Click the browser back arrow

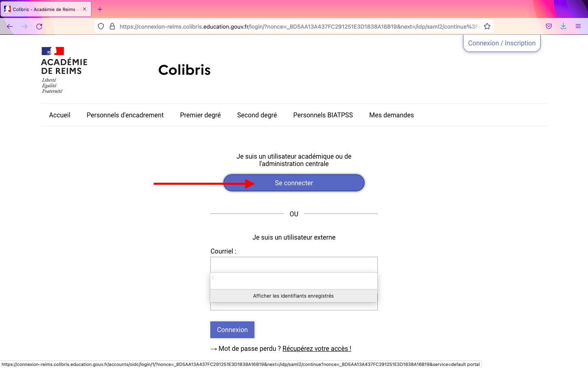[10, 27]
